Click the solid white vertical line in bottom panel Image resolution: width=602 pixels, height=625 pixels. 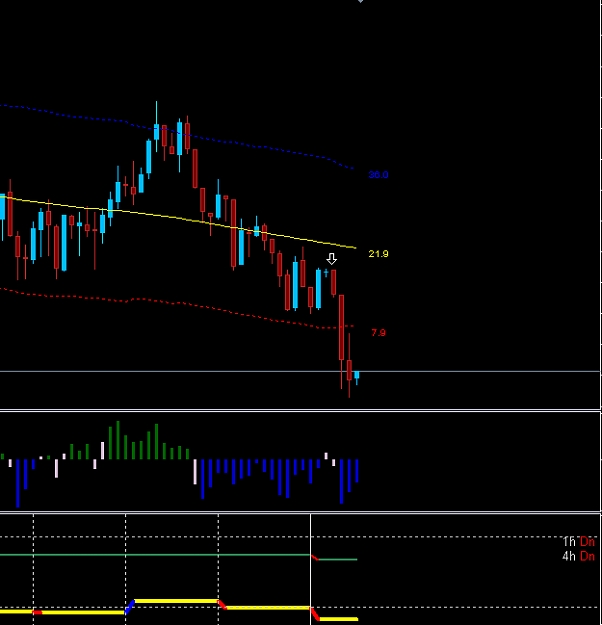pyautogui.click(x=311, y=569)
